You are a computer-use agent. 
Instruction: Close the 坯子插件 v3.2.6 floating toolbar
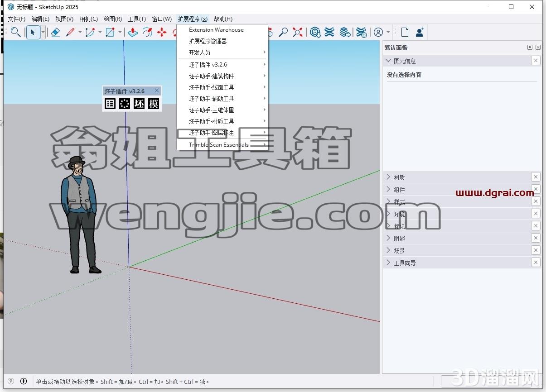click(x=157, y=91)
